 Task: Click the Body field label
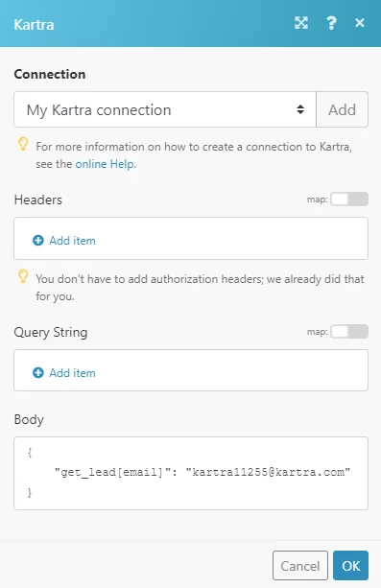[29, 419]
